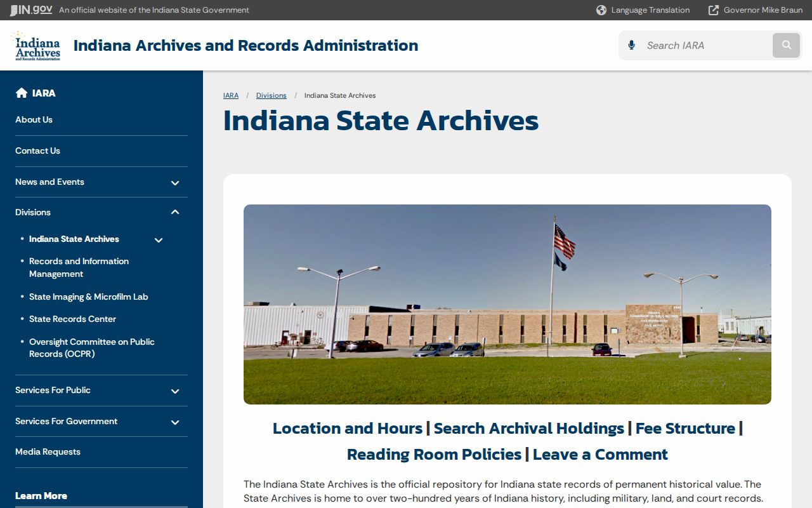
Task: Open State Imaging & Microfilm Lab
Action: (88, 297)
